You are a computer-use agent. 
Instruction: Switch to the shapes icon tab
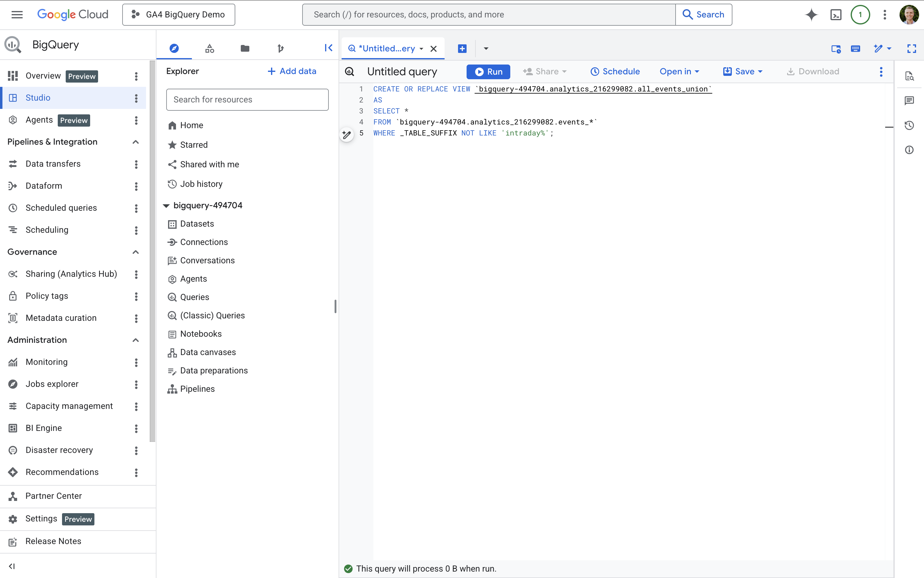[210, 48]
